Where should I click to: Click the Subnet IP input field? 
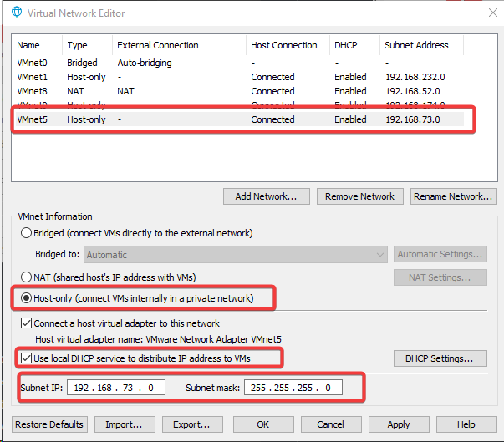pos(116,388)
